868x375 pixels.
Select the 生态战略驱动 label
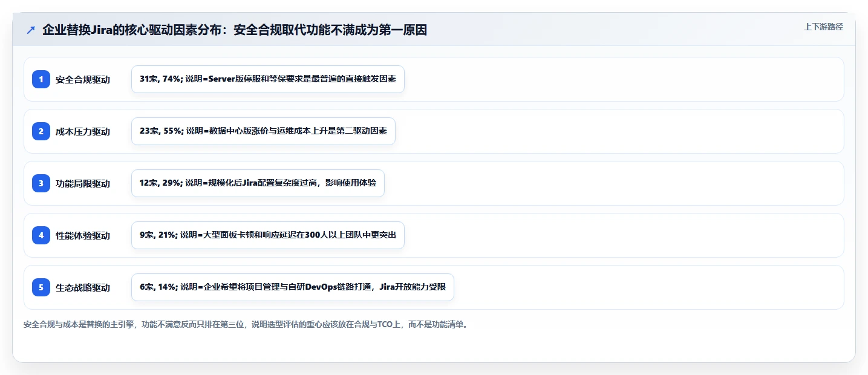click(x=83, y=288)
